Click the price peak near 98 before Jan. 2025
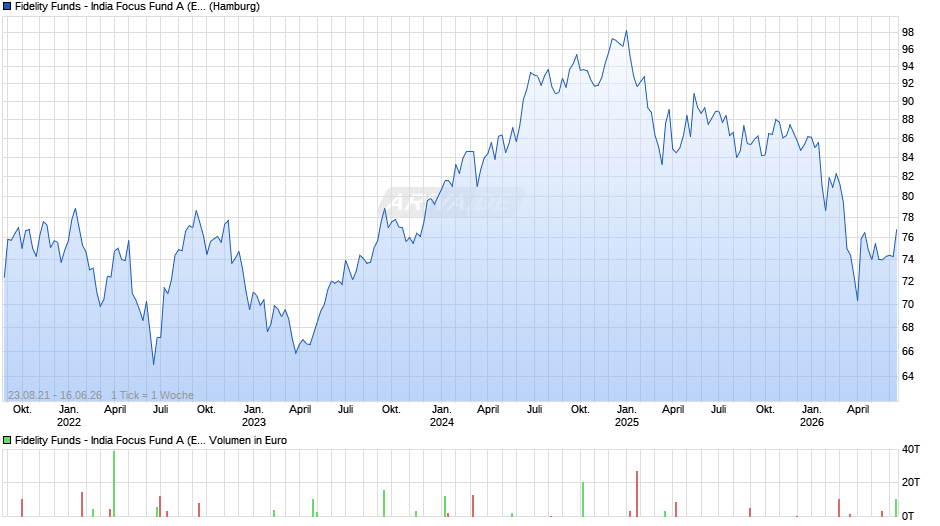The width and height of the screenshot is (940, 526). point(626,31)
